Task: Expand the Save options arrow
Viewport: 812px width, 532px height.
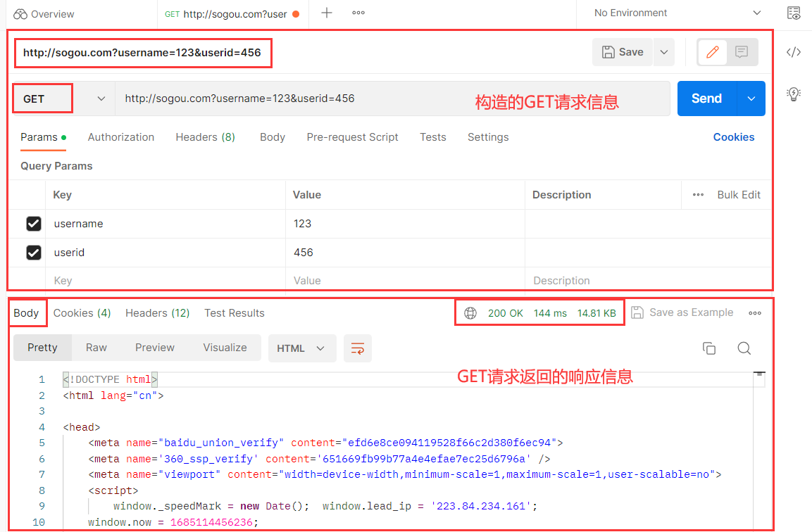Action: pos(664,52)
